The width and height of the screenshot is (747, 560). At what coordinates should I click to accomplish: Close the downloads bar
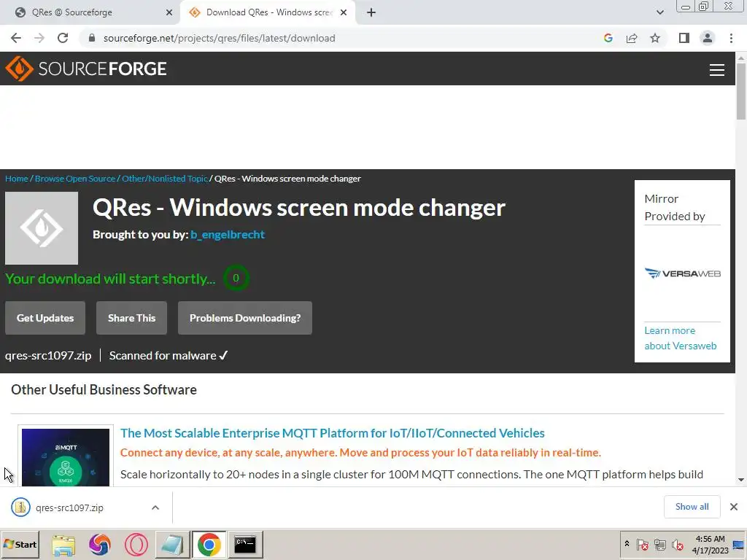(734, 507)
